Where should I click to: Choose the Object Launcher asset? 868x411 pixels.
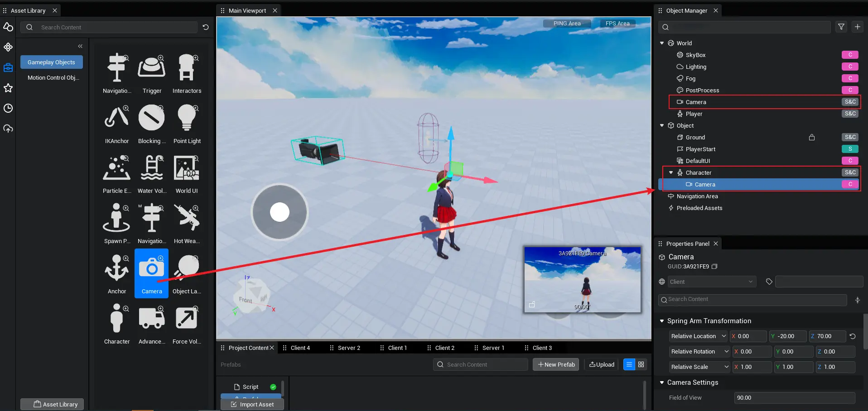(x=187, y=274)
